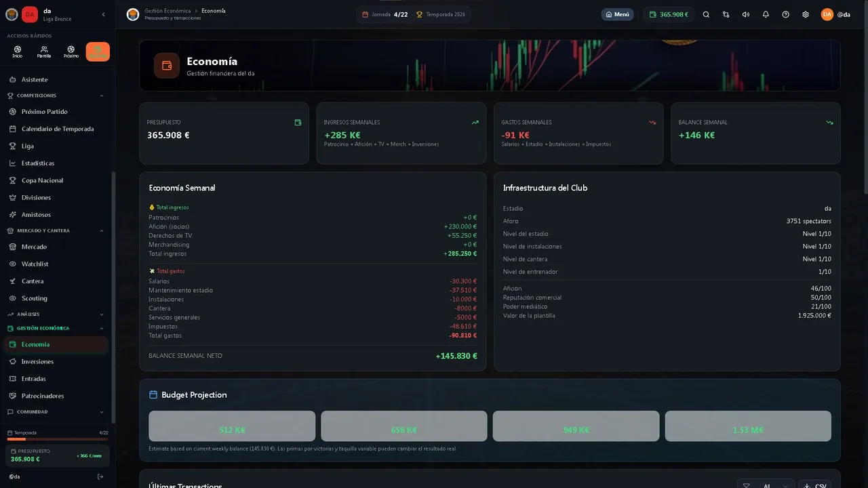
Task: Click the club crest in the sidebar header
Action: pyautogui.click(x=12, y=14)
